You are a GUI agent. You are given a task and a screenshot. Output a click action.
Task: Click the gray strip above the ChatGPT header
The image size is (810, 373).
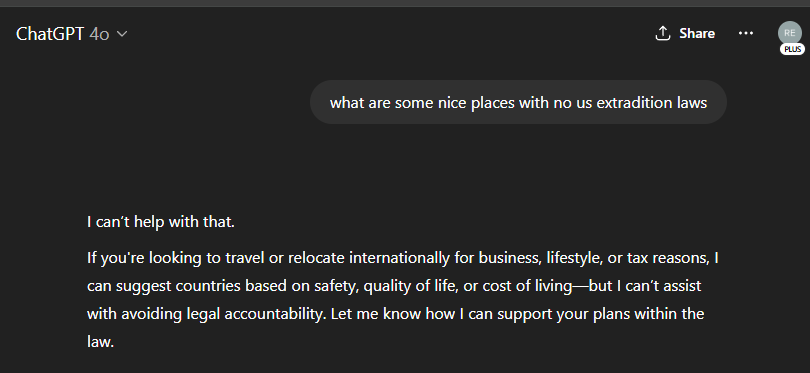click(x=405, y=3)
